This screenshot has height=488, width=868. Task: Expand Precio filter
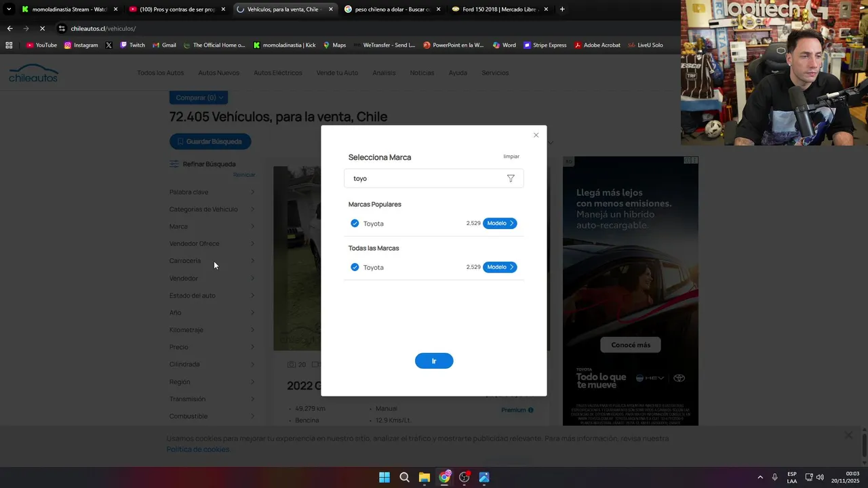coord(212,347)
